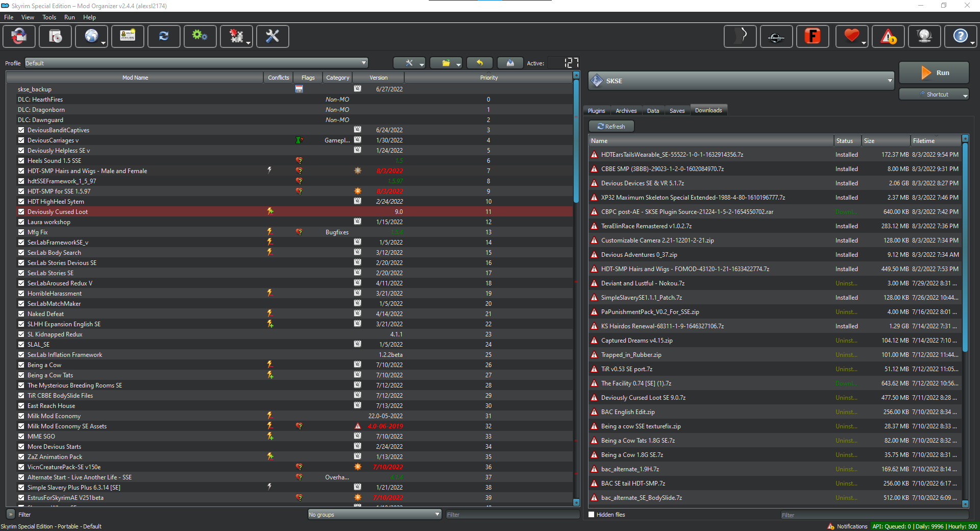Click the mod list tools wrench button
This screenshot has width=980, height=531.
coord(409,63)
